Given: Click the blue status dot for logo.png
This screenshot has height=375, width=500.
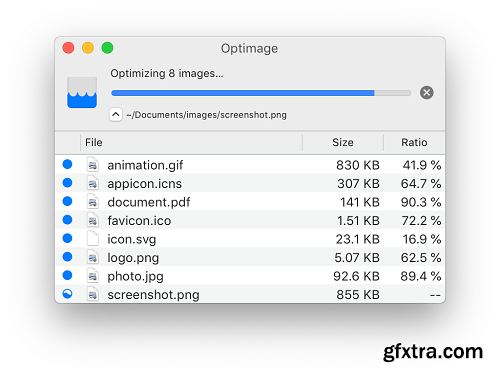Looking at the screenshot, I should click(67, 257).
